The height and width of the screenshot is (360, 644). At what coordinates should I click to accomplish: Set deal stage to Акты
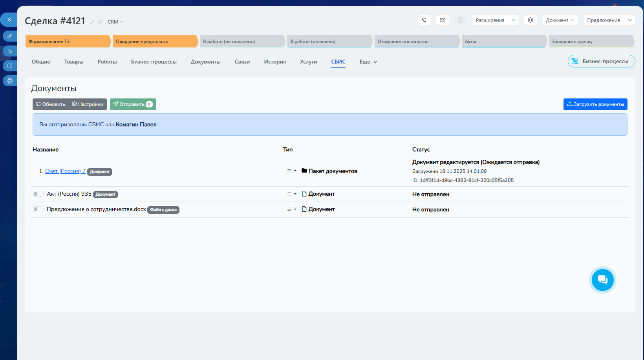pyautogui.click(x=504, y=41)
